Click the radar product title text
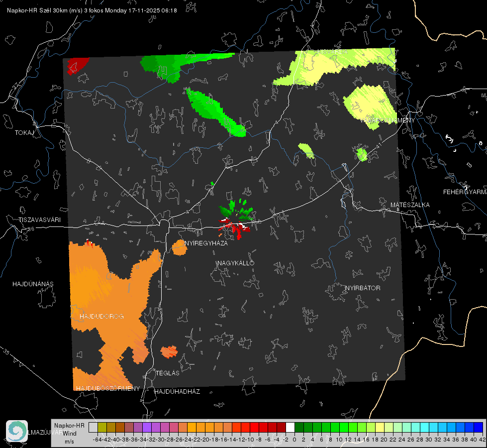 coord(92,10)
